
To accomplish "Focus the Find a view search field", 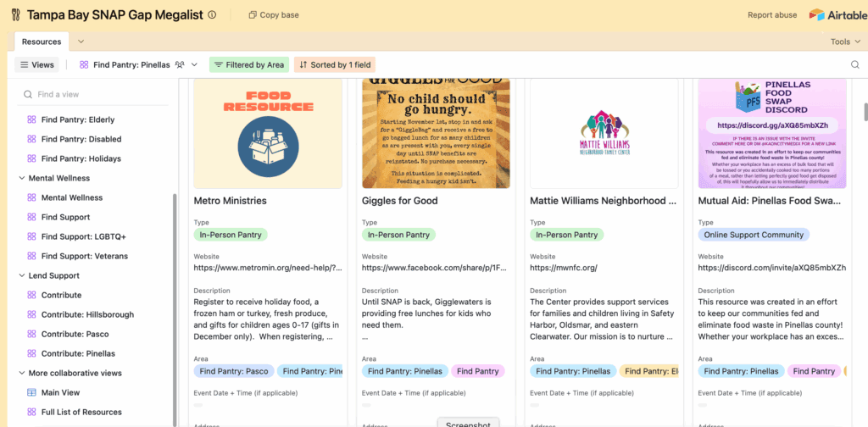I will (94, 95).
